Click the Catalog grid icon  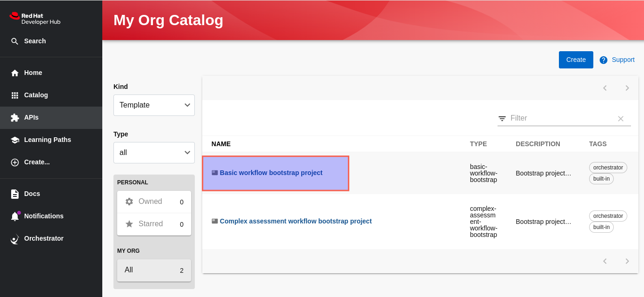point(15,95)
